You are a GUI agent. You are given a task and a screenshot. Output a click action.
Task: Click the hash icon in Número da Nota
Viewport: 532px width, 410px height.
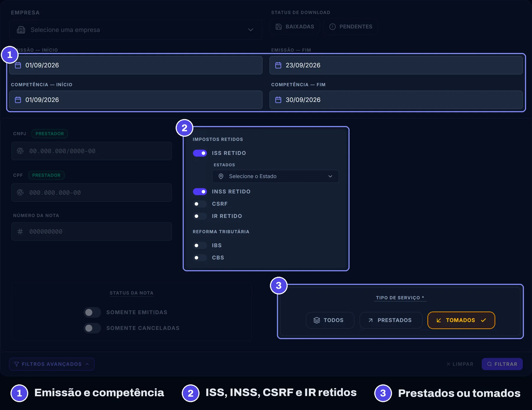coord(20,231)
